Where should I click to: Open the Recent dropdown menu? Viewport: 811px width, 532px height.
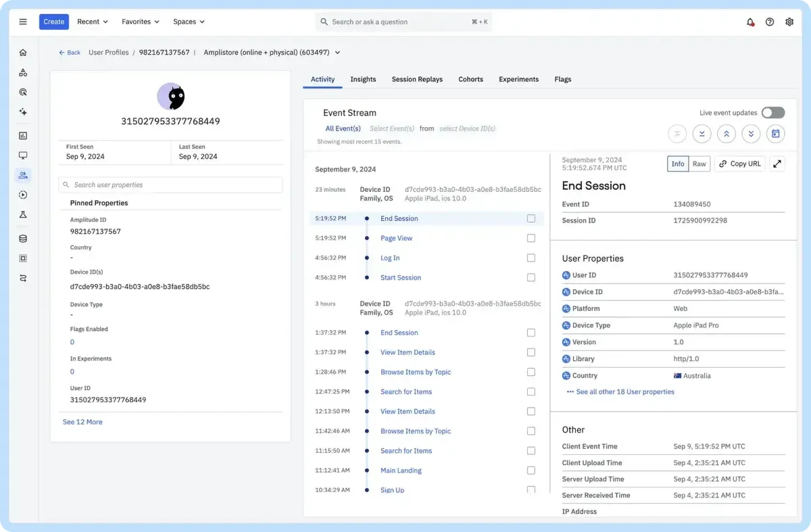pyautogui.click(x=93, y=22)
